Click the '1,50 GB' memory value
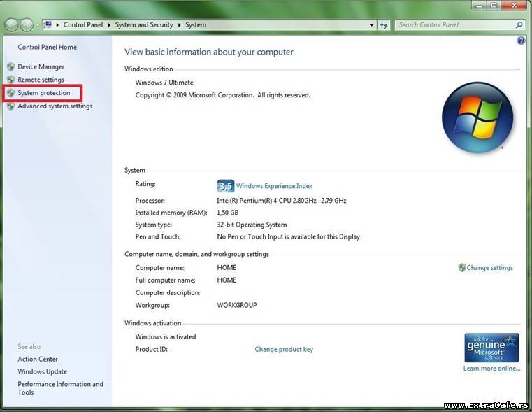Screen dimensions: 532x412 (228, 213)
